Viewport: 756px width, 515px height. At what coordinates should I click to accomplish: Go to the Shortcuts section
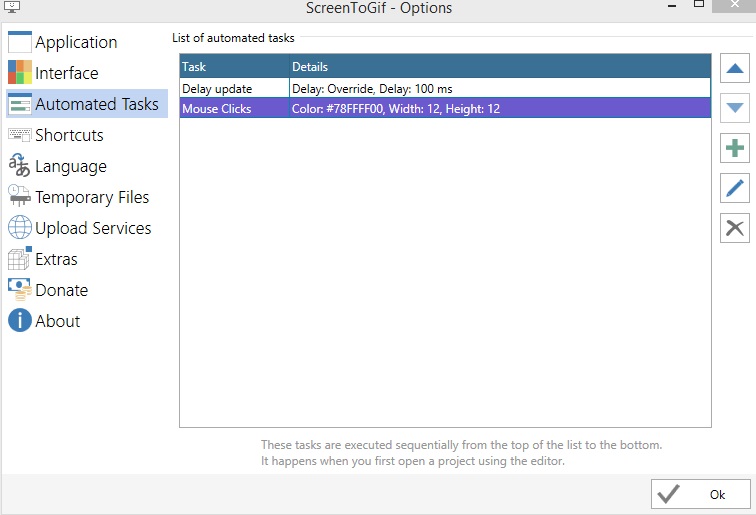[x=87, y=135]
